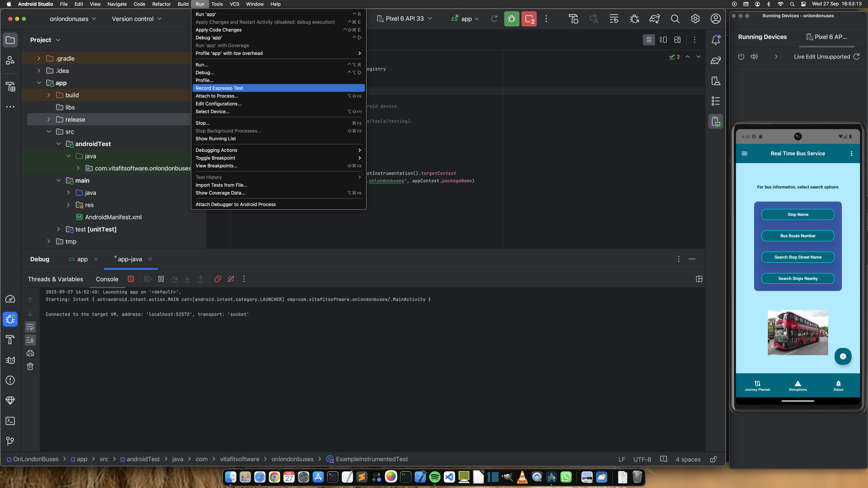The image size is (868, 488).
Task: Click the red Stop button in toolbar
Action: pos(529,19)
